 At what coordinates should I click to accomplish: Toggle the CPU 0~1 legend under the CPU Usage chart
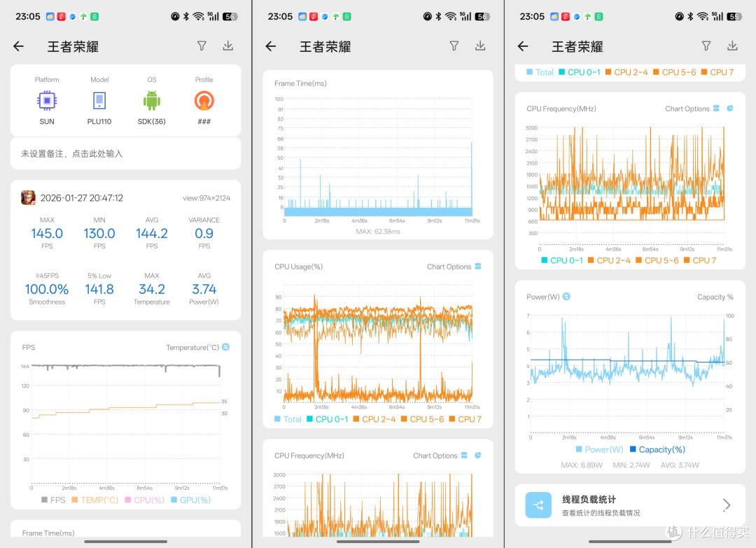point(327,419)
